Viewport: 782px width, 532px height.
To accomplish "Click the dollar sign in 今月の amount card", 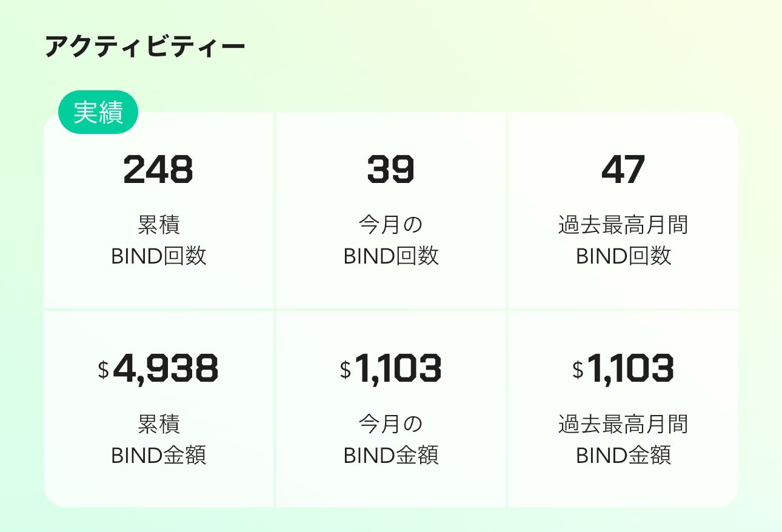I will (x=346, y=370).
